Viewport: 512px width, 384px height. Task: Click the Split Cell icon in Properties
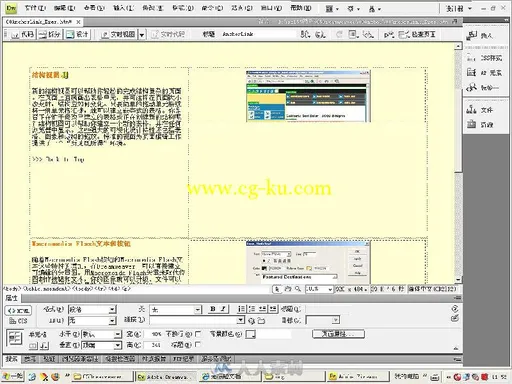point(45,346)
